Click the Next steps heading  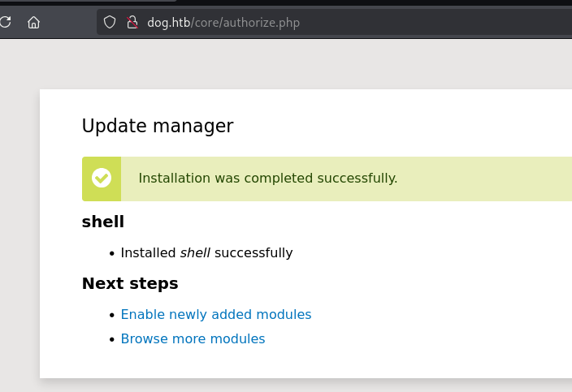tap(130, 283)
